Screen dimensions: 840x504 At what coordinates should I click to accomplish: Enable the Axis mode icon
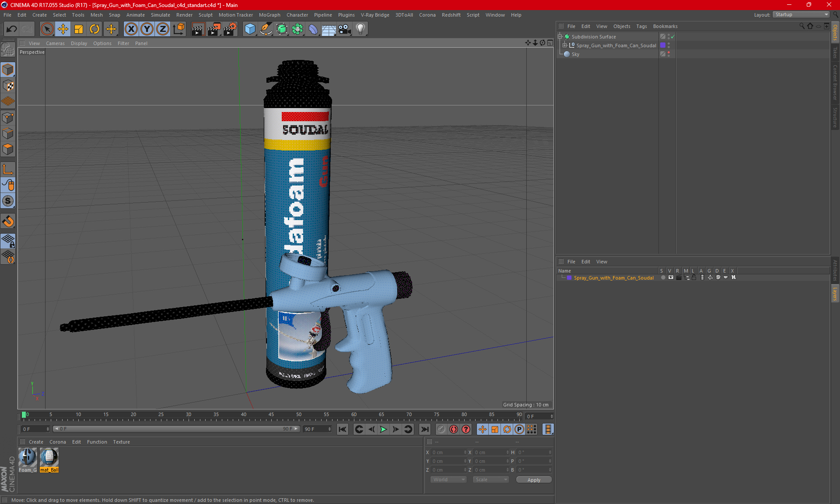8,169
